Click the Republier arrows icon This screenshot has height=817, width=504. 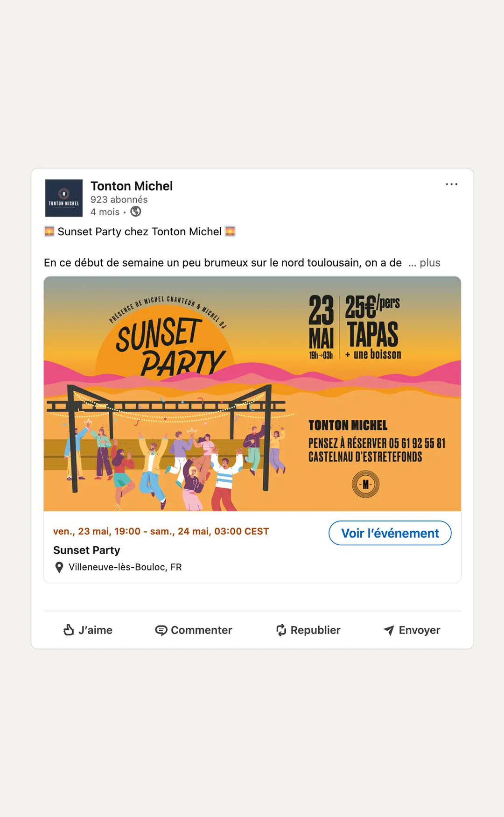[281, 630]
